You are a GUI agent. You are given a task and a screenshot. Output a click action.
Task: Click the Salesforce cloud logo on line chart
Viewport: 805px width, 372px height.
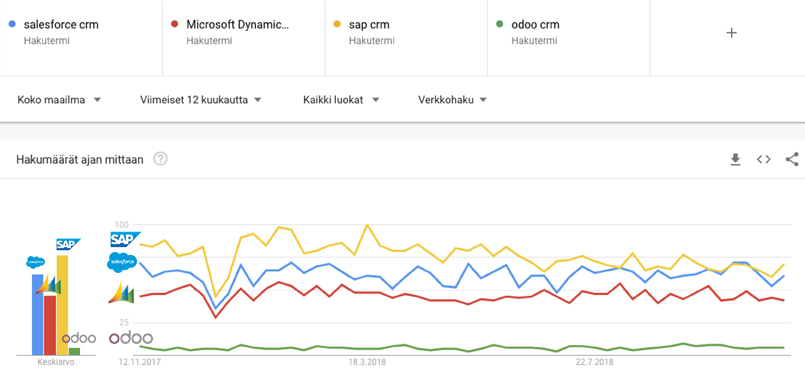tap(122, 262)
